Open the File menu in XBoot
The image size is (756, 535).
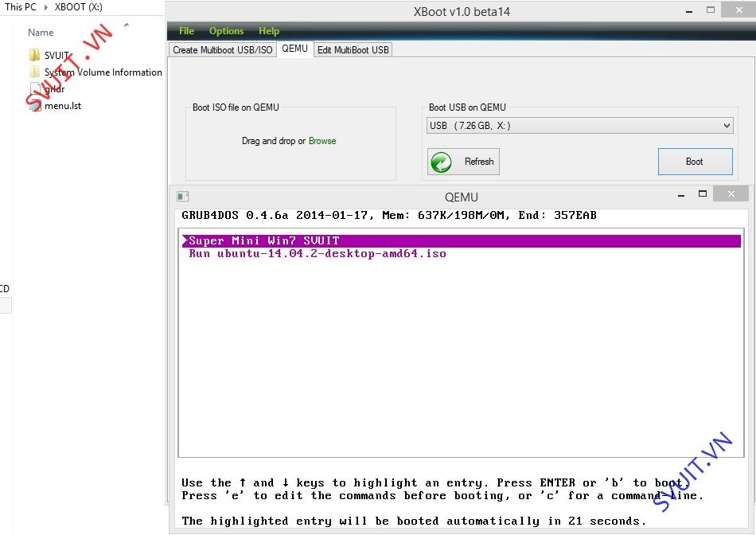[x=186, y=31]
